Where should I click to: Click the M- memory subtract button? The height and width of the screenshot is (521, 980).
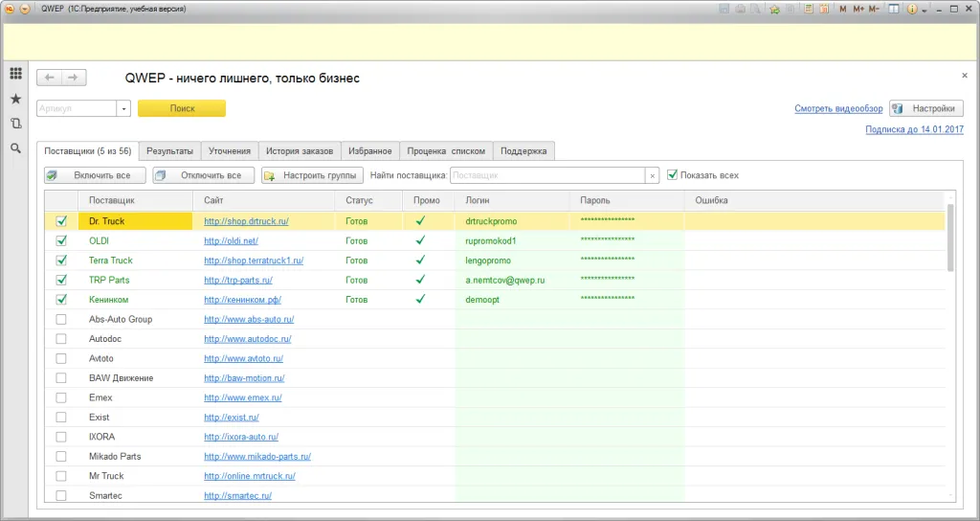pyautogui.click(x=875, y=9)
